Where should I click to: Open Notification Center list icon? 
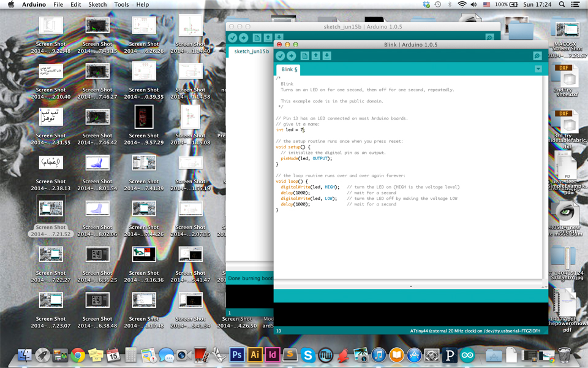pos(575,4)
